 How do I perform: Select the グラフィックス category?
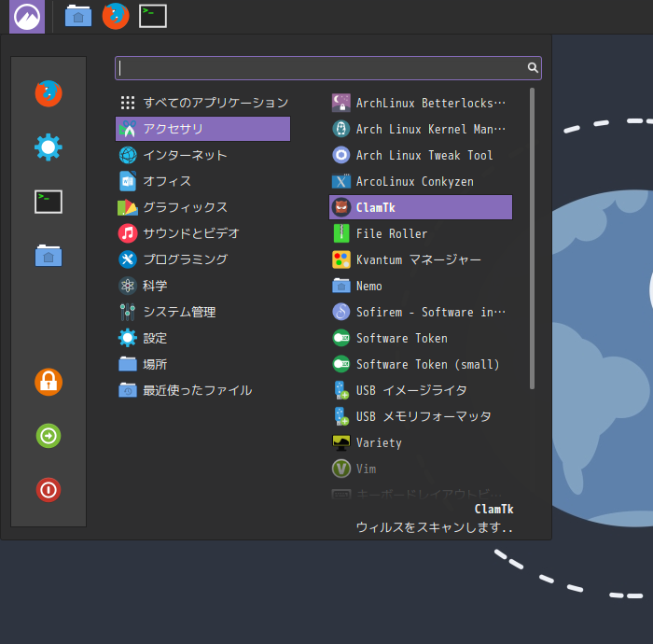click(x=185, y=207)
